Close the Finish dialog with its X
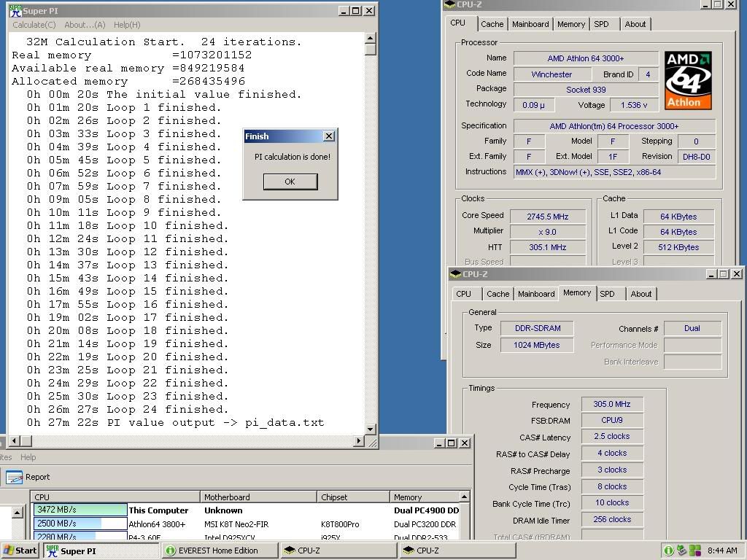The width and height of the screenshot is (747, 560). (329, 136)
